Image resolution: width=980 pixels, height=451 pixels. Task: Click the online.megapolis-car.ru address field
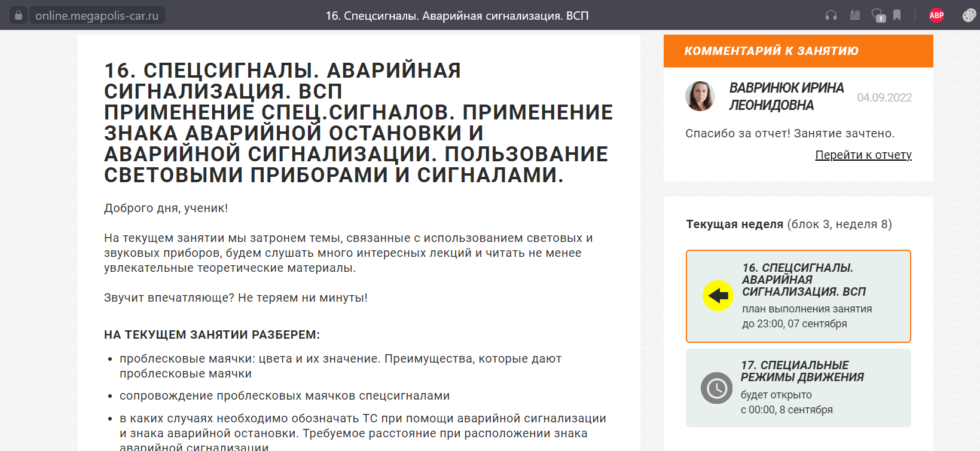tap(97, 16)
